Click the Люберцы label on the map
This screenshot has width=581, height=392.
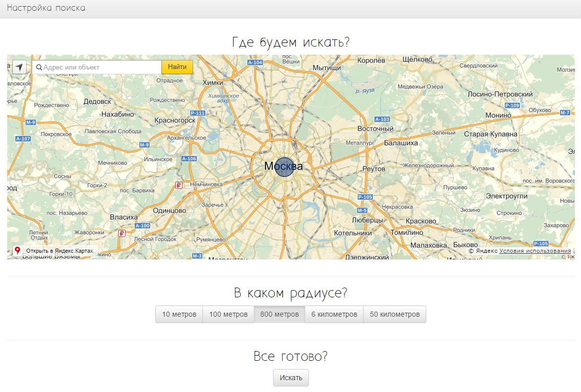367,220
